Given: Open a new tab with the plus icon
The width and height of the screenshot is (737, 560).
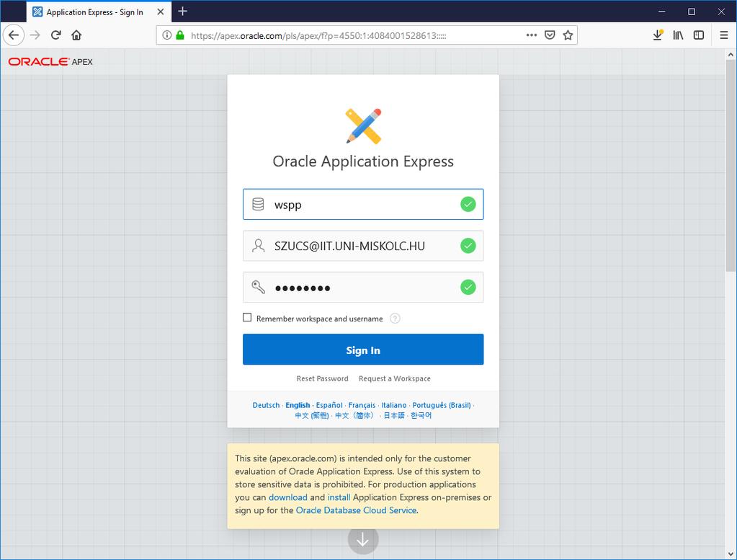Looking at the screenshot, I should coord(183,12).
